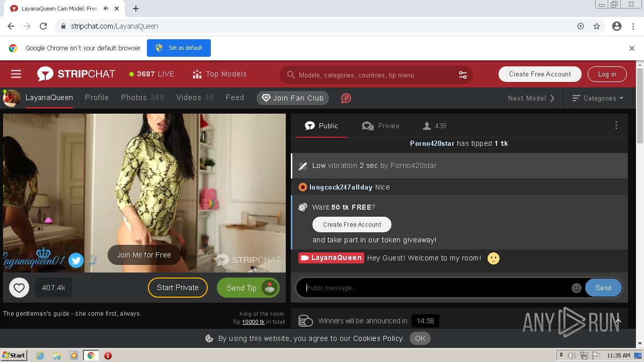Click Join Me for Free overlay

point(144,255)
